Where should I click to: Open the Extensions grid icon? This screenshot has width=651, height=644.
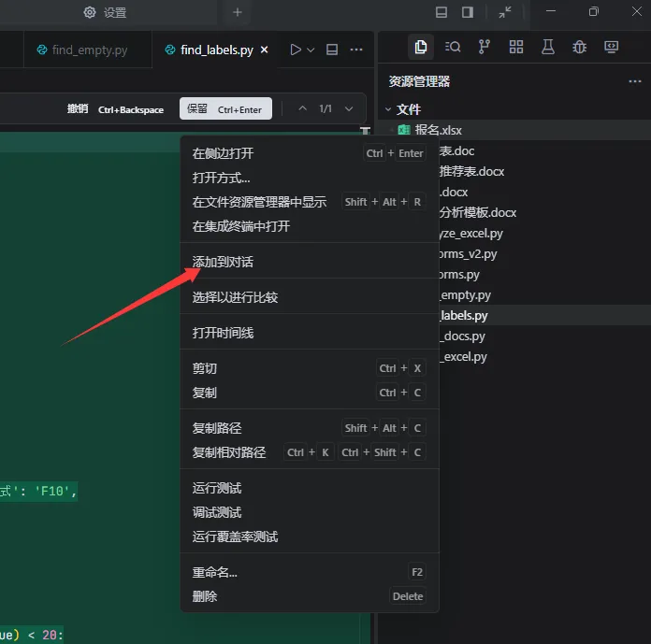516,47
